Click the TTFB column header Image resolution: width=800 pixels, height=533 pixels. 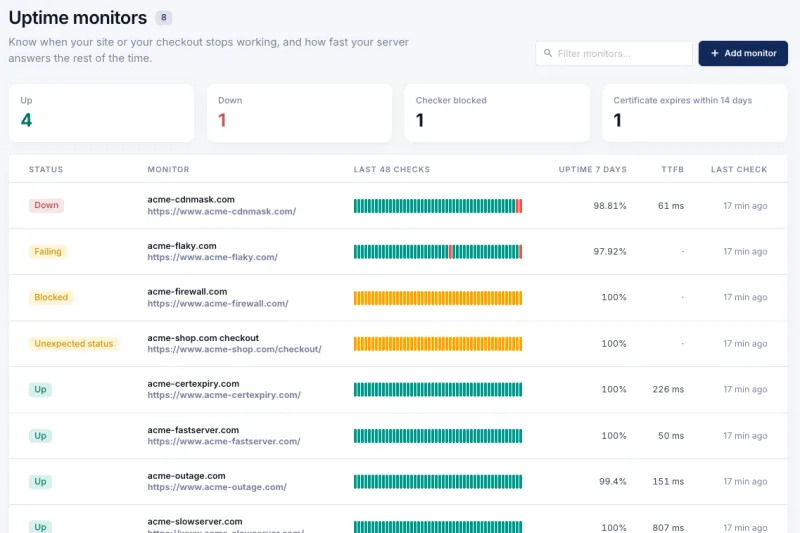[672, 169]
